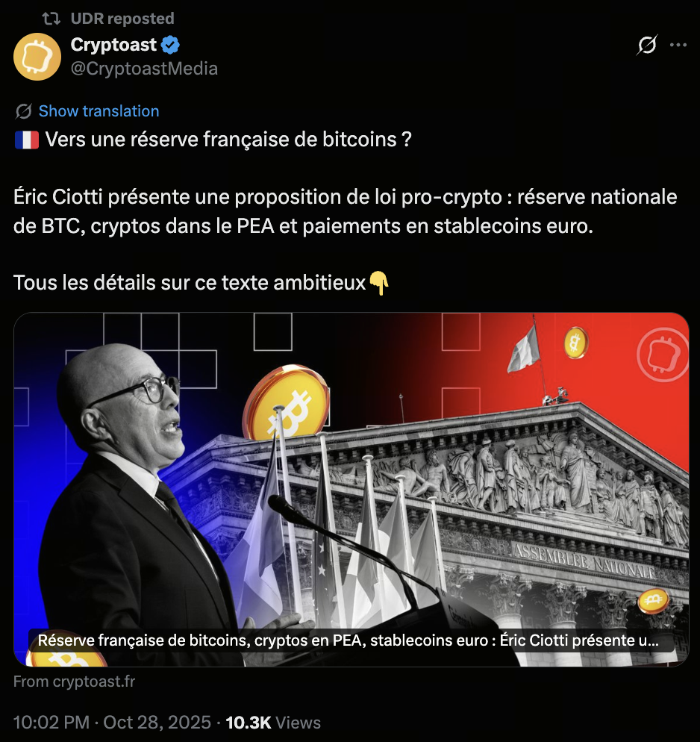Open the UDR reposted profile link

(x=122, y=19)
